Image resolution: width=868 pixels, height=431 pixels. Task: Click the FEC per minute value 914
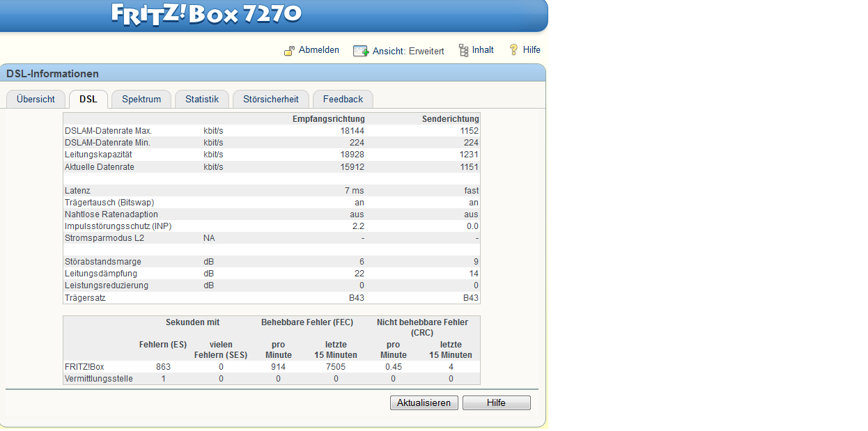click(x=279, y=367)
